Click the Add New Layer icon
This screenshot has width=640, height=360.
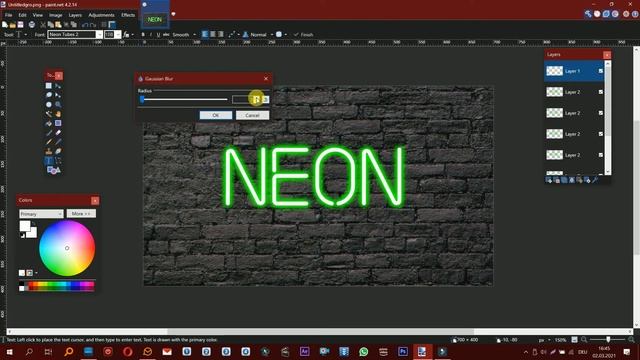(549, 180)
